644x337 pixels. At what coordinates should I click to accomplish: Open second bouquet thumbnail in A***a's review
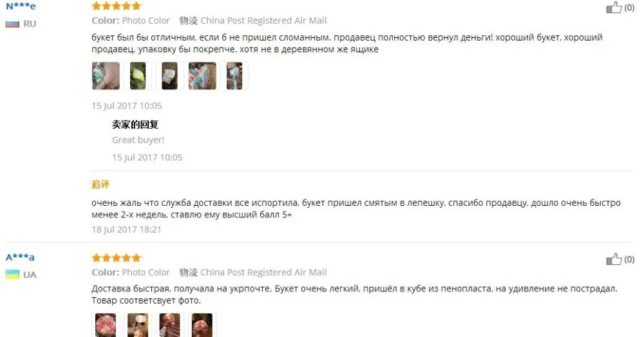[138, 325]
